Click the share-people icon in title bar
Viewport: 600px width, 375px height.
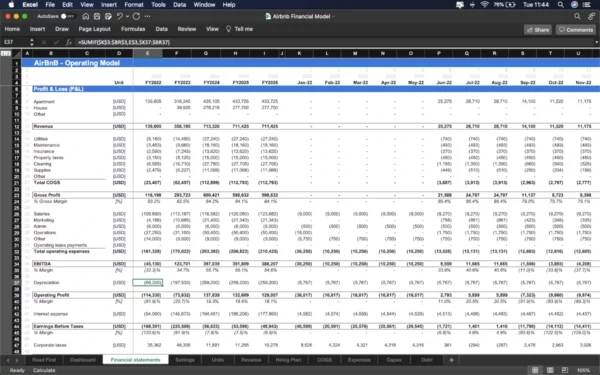[x=592, y=16]
